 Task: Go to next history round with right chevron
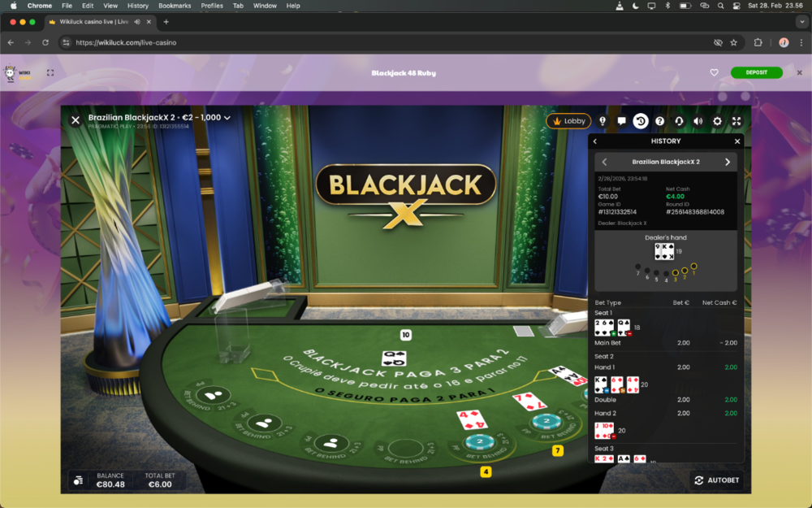click(x=727, y=162)
